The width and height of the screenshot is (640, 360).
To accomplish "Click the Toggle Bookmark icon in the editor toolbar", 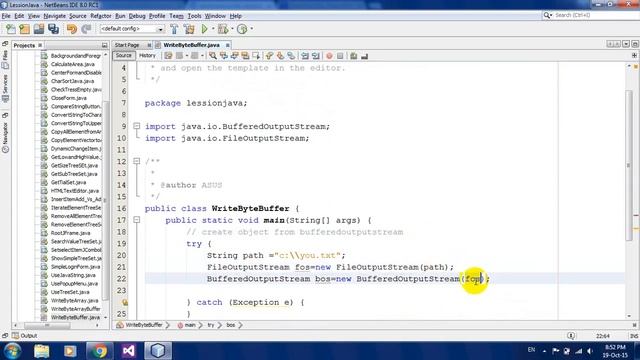I will pos(291,56).
